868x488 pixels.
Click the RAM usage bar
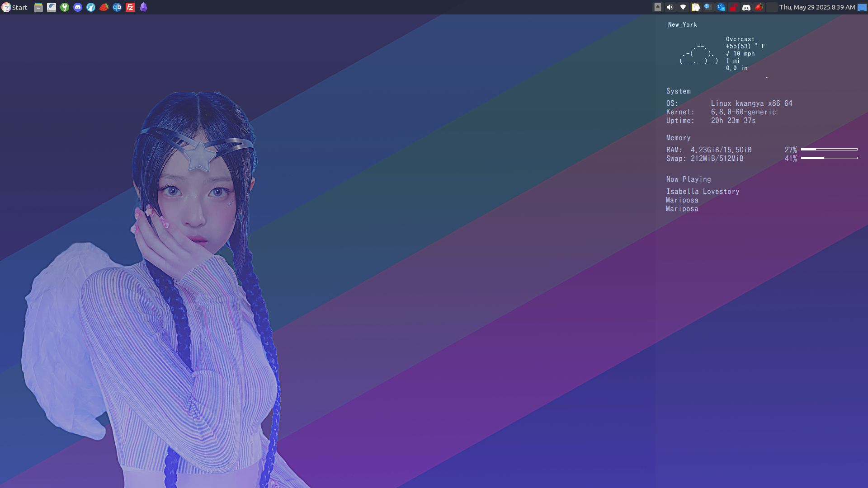(x=829, y=149)
